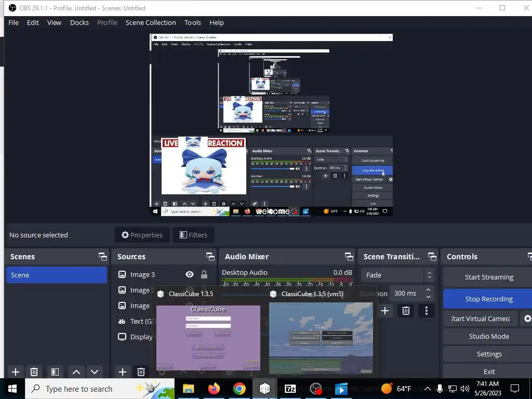Open the Help menu

[217, 23]
